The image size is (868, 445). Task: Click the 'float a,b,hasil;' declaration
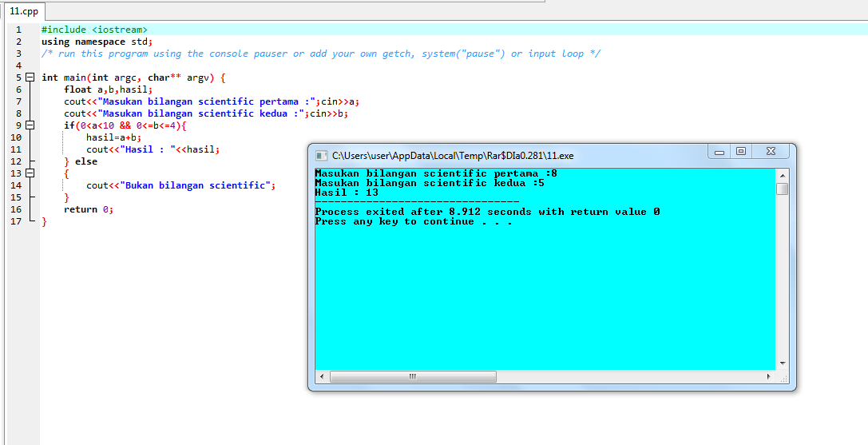pyautogui.click(x=108, y=89)
